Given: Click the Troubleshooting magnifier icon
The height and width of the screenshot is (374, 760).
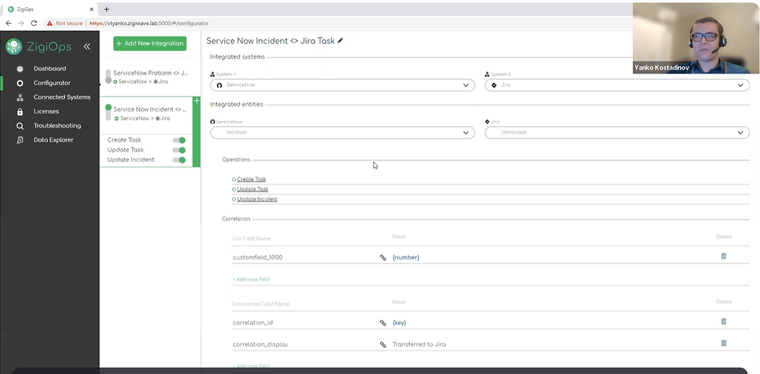Looking at the screenshot, I should tap(20, 126).
